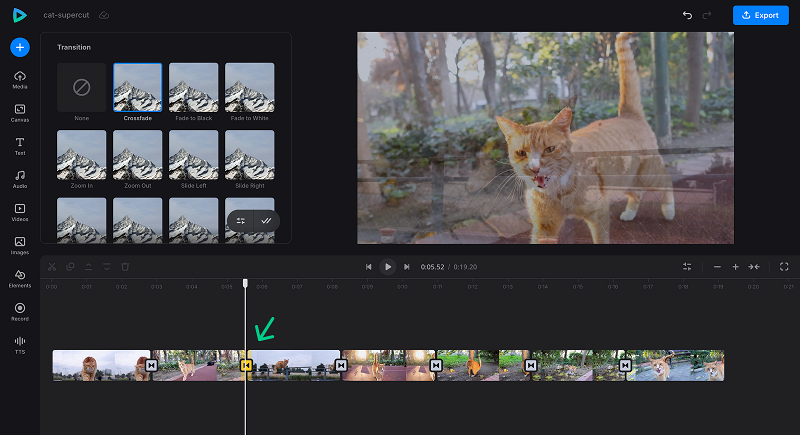The image size is (800, 435).
Task: Click the yellow selected transition marker
Action: pos(246,365)
